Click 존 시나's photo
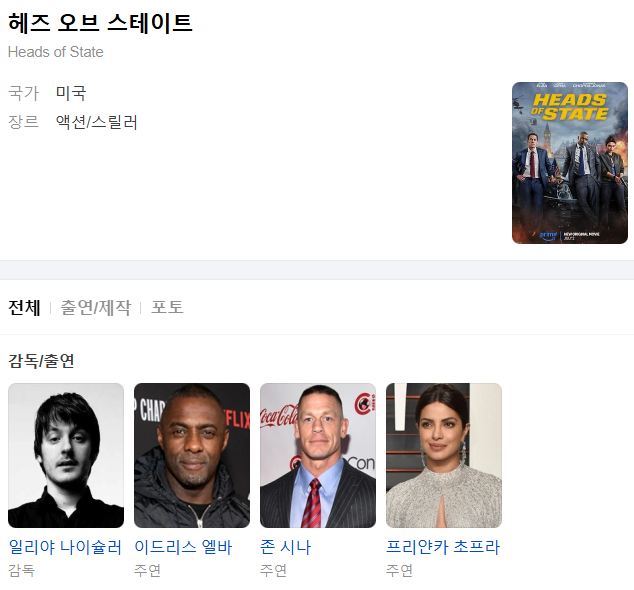The image size is (634, 590). coord(318,455)
